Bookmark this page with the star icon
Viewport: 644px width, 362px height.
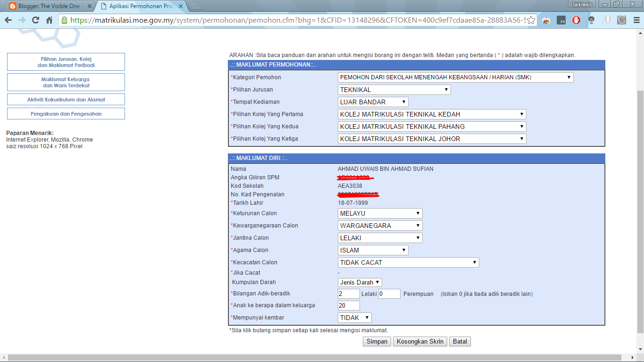tap(531, 20)
